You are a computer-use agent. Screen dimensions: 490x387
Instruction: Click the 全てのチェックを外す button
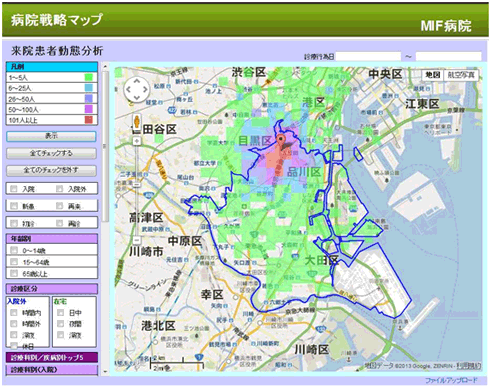click(51, 170)
